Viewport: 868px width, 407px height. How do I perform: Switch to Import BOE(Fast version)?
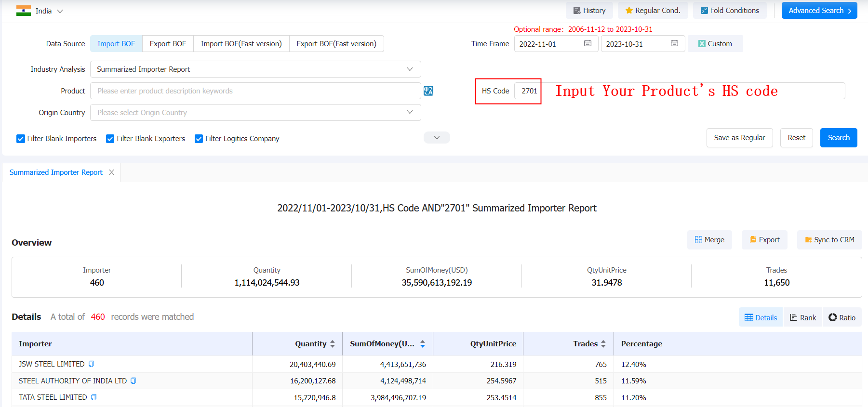[x=241, y=44]
